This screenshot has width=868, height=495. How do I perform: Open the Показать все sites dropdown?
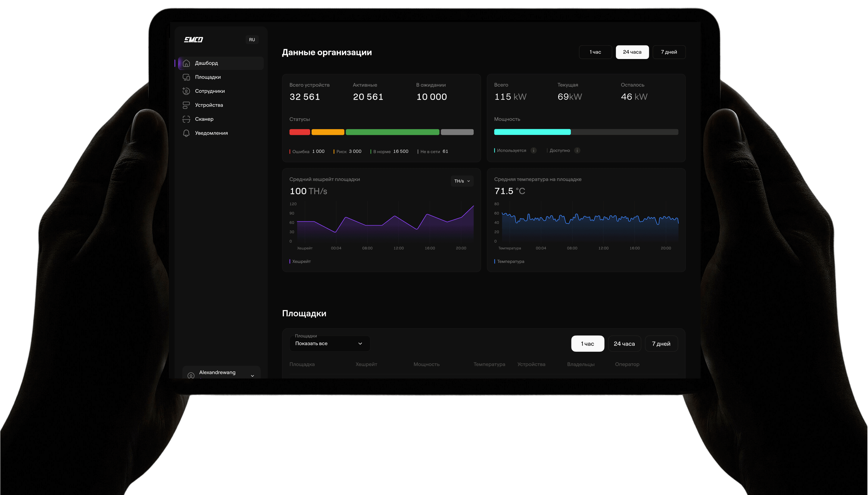click(330, 344)
